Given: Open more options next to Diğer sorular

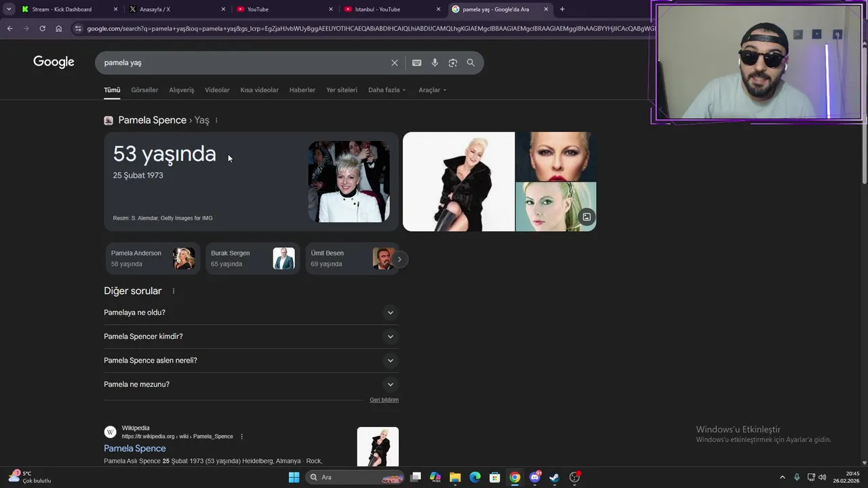Looking at the screenshot, I should [173, 291].
